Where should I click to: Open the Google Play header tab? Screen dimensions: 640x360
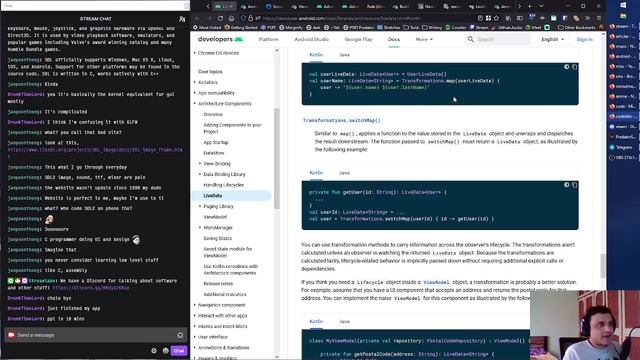click(x=358, y=39)
